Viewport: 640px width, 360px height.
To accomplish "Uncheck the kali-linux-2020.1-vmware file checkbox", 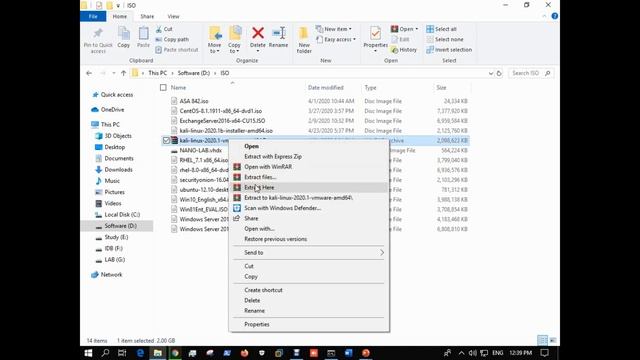I will pos(166,140).
